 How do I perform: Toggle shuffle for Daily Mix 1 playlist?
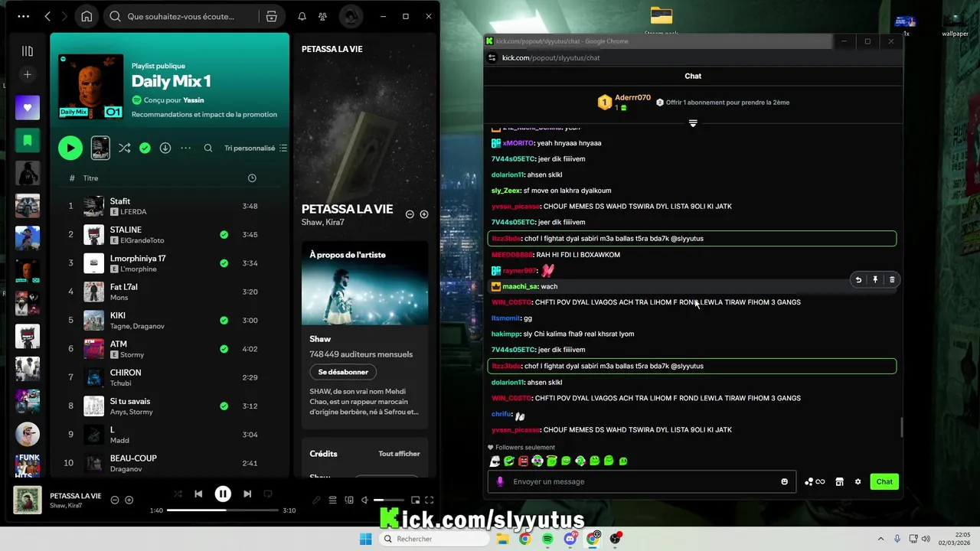[124, 148]
